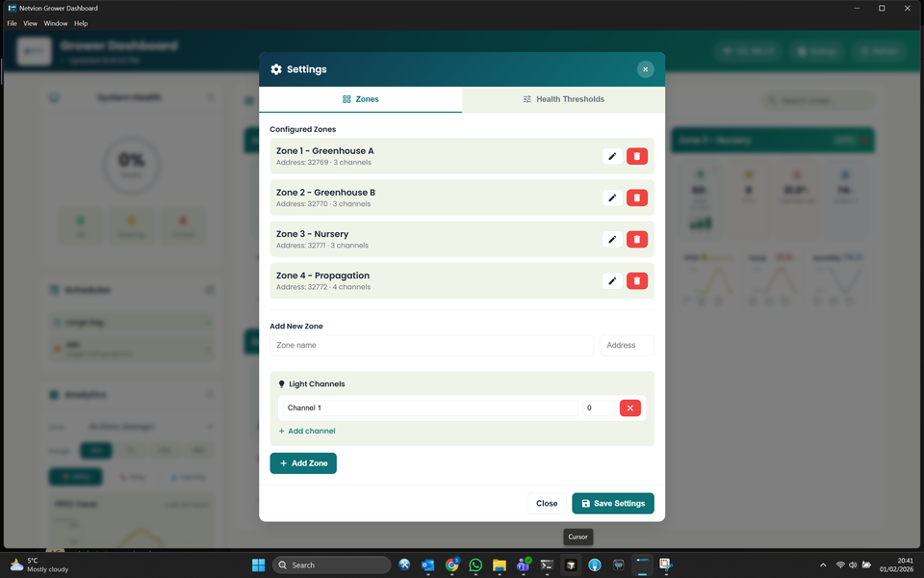Focus the Address input field

[x=627, y=345]
